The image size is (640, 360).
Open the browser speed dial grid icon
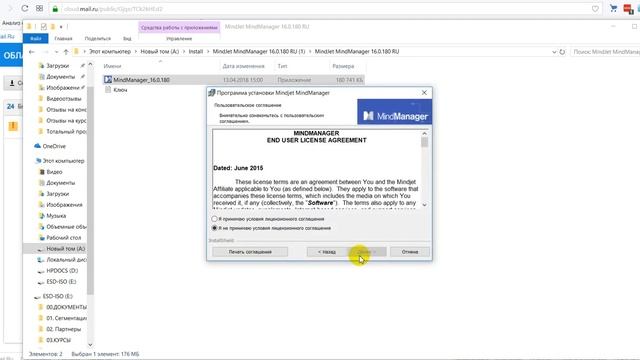point(39,8)
